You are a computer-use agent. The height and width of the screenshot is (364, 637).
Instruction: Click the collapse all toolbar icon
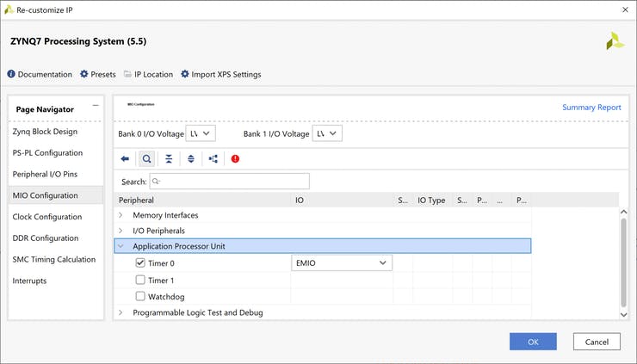(x=169, y=159)
